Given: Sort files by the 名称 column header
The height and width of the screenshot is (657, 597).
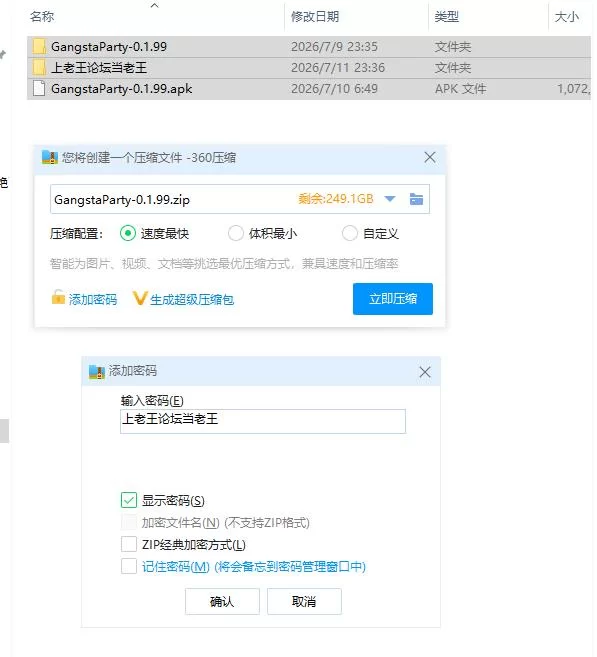Looking at the screenshot, I should pyautogui.click(x=42, y=17).
